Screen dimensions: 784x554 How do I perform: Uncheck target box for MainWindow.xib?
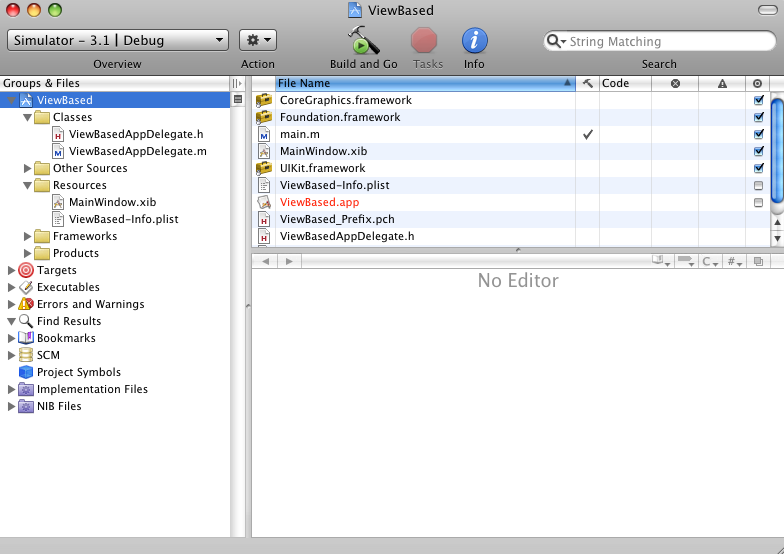click(x=758, y=151)
